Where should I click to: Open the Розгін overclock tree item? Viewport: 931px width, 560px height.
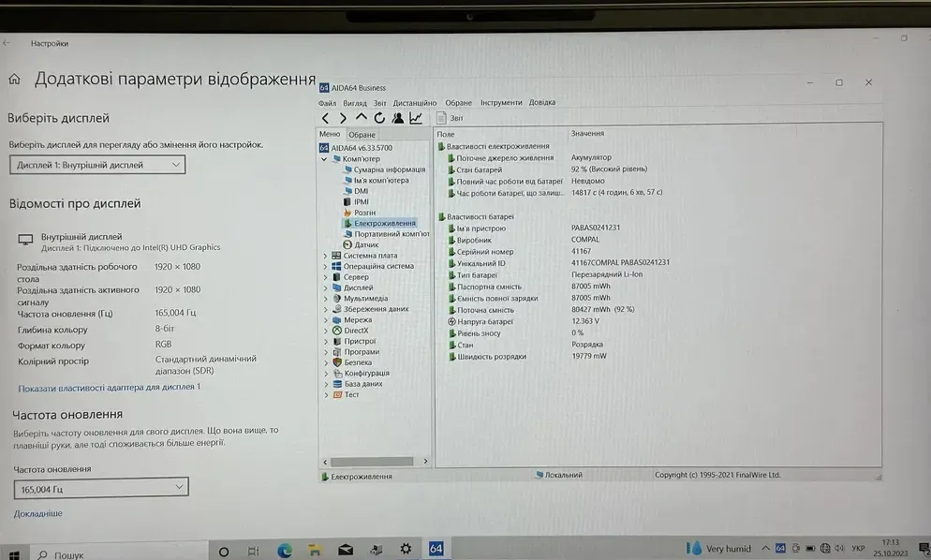(364, 213)
